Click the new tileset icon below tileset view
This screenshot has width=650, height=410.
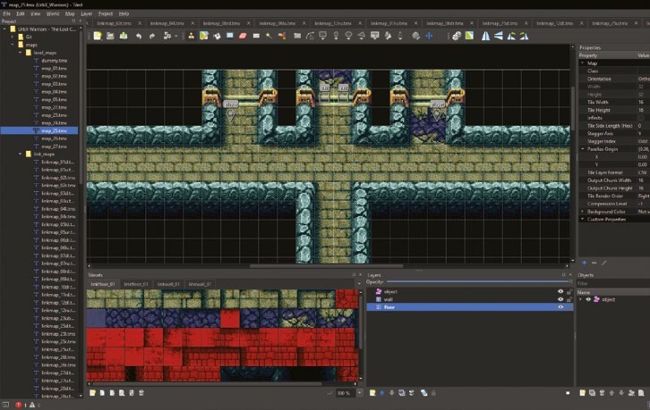click(x=92, y=393)
